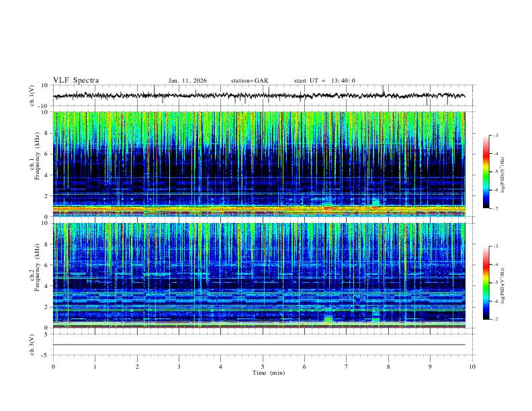Image resolution: width=532 pixels, height=411 pixels.
Task: Select the date text "Jan. 11, 2026"
Action: pos(187,81)
